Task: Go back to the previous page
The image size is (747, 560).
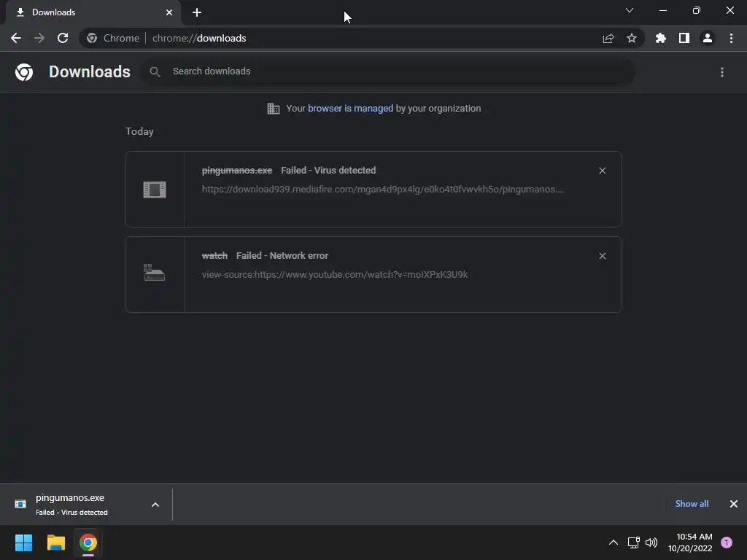Action: pos(16,38)
